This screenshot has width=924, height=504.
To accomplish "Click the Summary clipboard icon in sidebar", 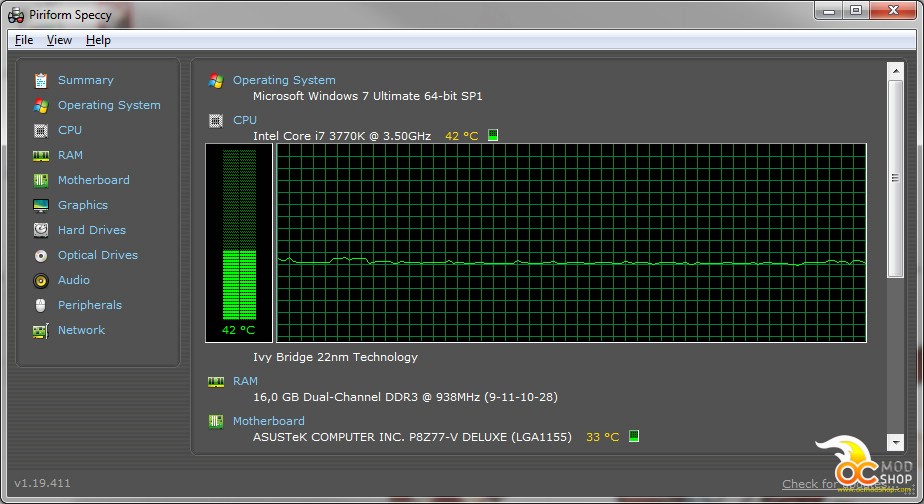I will (x=41, y=80).
